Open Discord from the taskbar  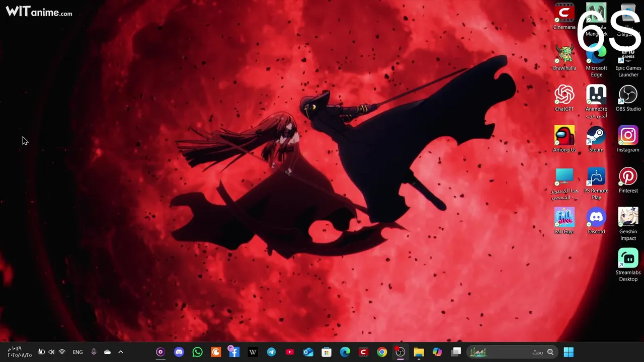coord(179,352)
